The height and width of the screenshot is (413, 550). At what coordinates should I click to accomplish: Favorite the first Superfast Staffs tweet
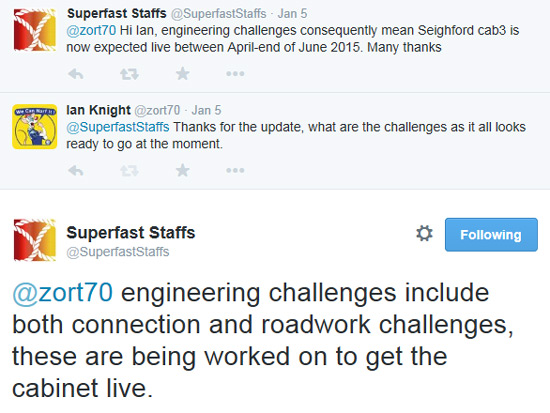183,74
